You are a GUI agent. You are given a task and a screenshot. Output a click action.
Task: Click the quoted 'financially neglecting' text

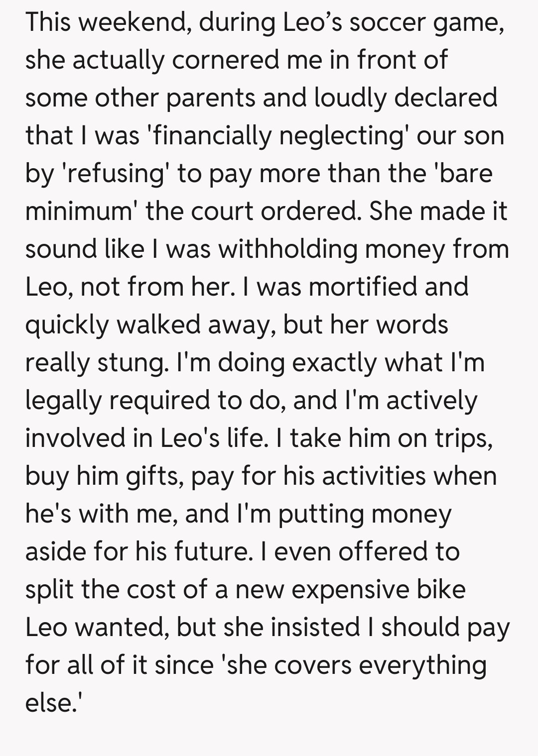point(279,135)
